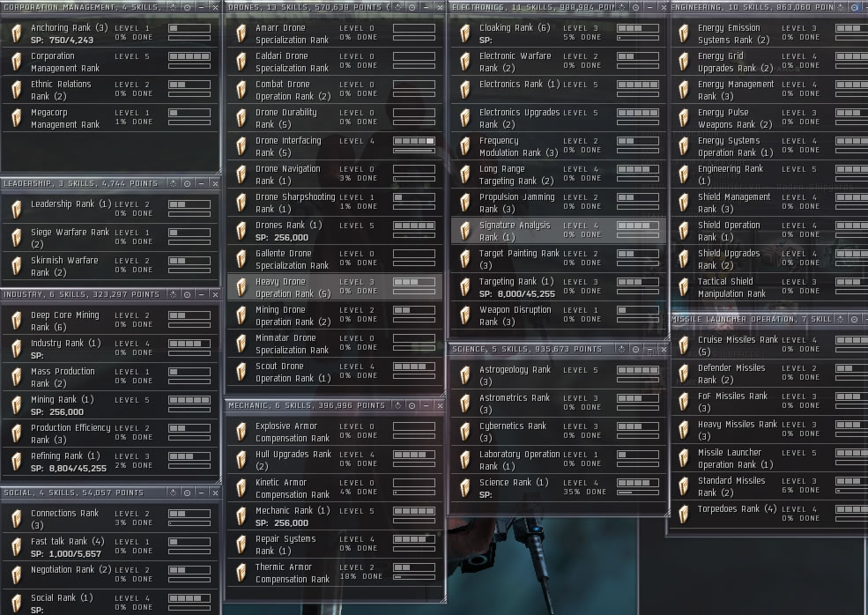Select the Cloaking skill book icon

(465, 33)
